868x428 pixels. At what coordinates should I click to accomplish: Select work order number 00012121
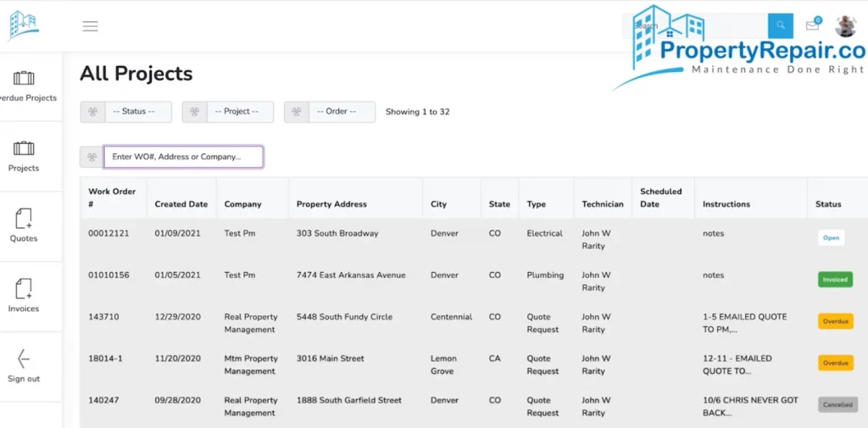point(108,234)
